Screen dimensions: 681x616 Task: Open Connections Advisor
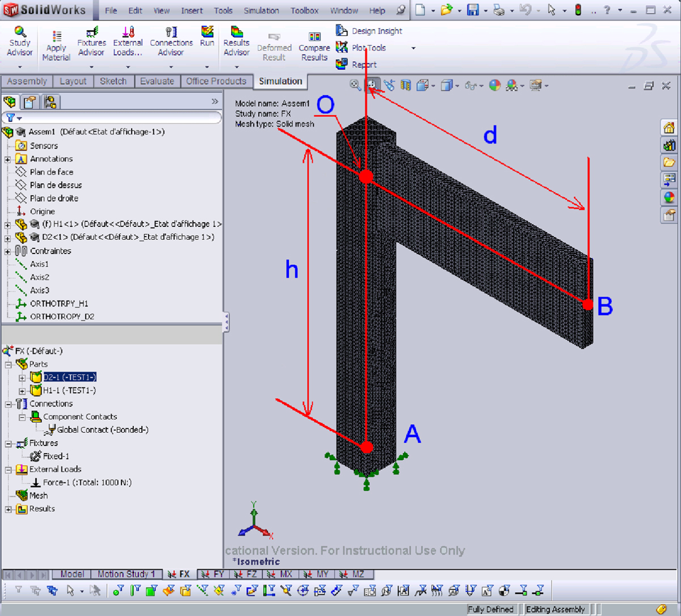(x=171, y=41)
